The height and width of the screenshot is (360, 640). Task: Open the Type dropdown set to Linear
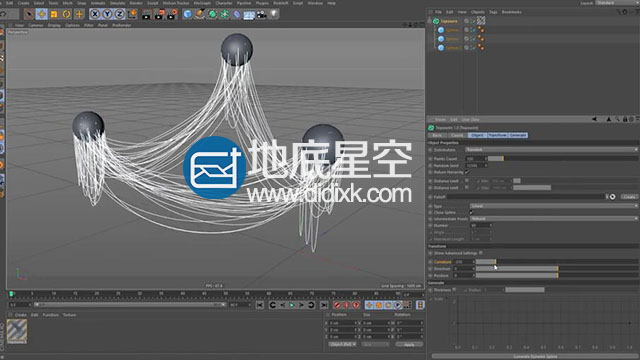[x=553, y=206]
